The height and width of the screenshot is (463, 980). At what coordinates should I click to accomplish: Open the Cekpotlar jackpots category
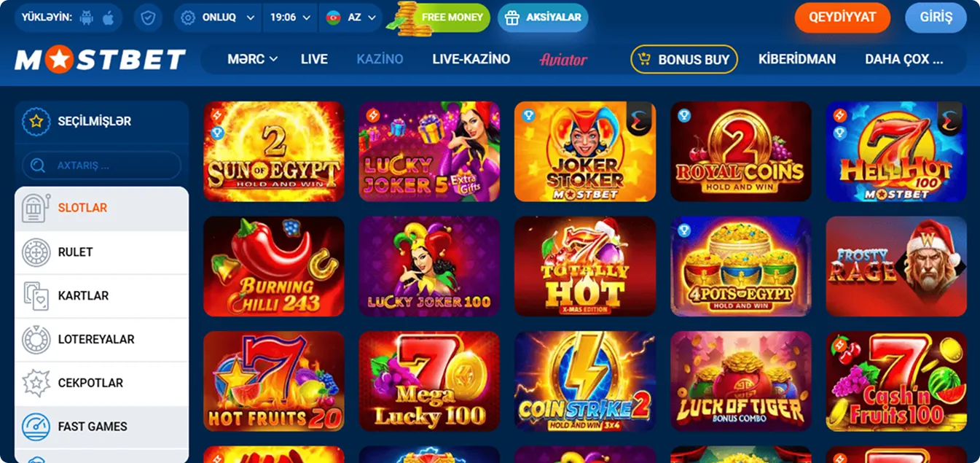tap(101, 383)
